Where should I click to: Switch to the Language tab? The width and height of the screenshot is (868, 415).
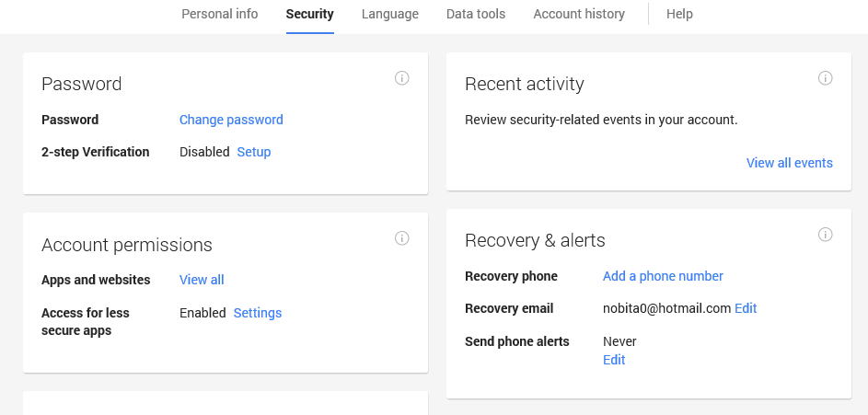[390, 14]
